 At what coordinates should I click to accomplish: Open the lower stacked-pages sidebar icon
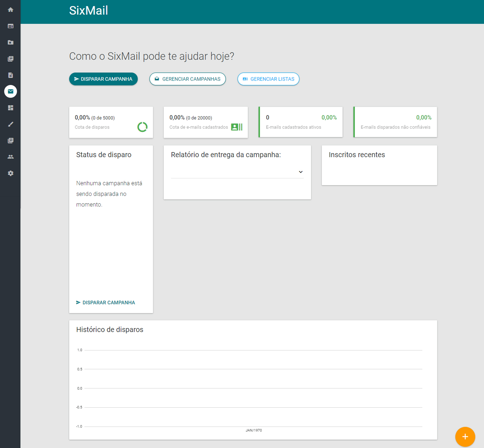tap(10, 140)
